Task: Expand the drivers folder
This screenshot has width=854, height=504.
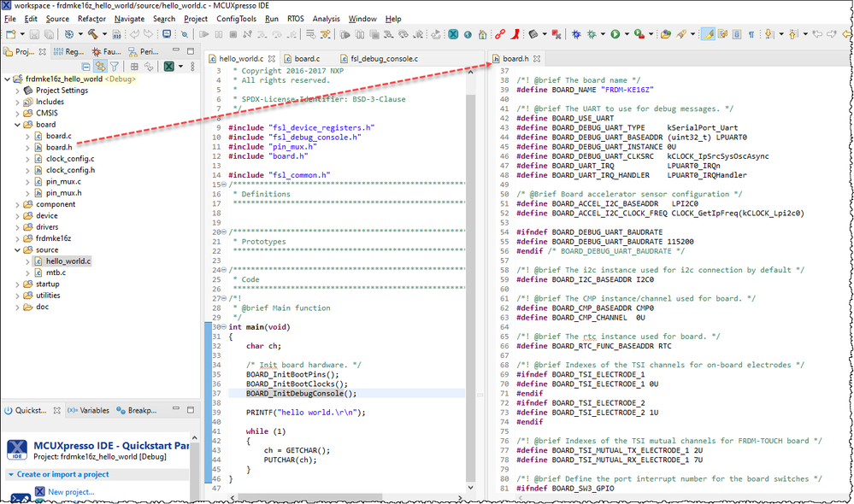Action: click(x=17, y=227)
